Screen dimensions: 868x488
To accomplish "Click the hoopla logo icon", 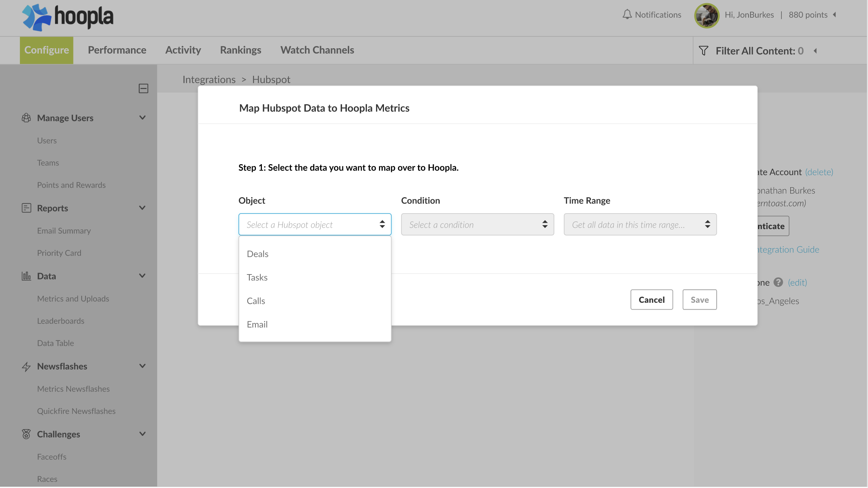I will click(37, 17).
